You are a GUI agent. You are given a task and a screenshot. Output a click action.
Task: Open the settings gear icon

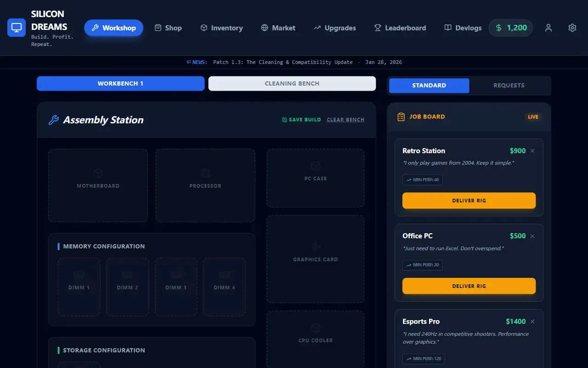(x=572, y=28)
